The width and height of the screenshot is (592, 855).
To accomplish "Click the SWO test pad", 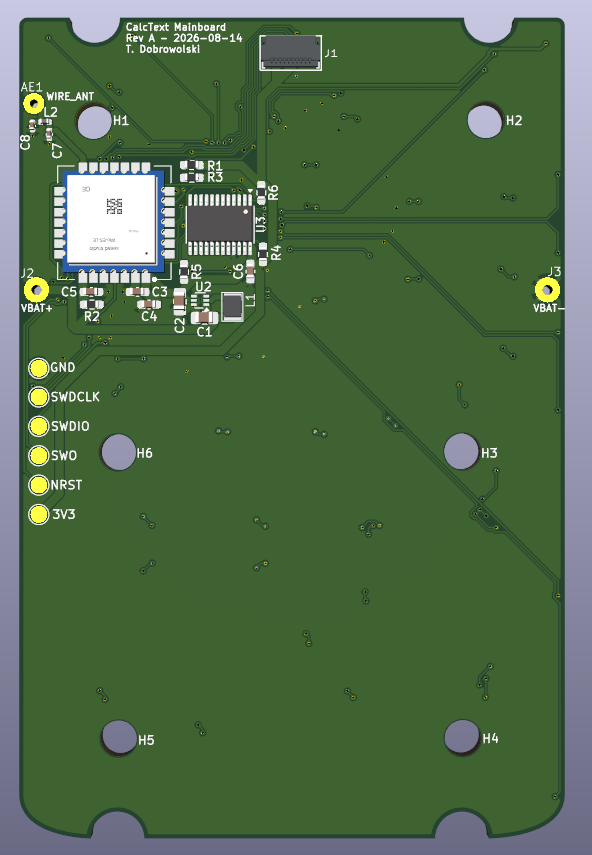I will 39,456.
